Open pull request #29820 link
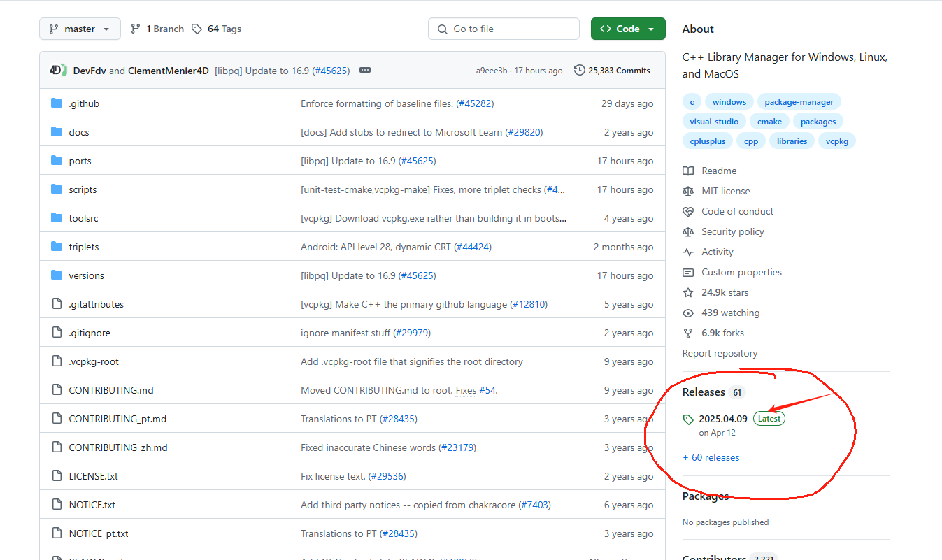Image resolution: width=942 pixels, height=560 pixels. (524, 132)
